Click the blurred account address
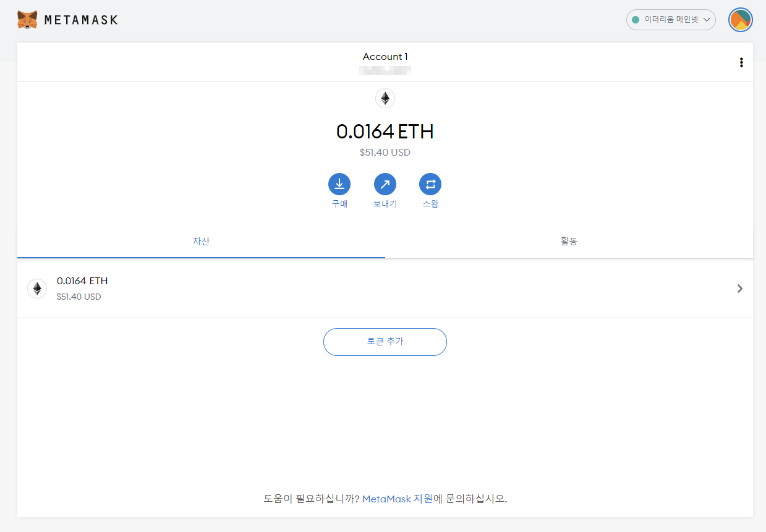The height and width of the screenshot is (532, 766). click(x=385, y=70)
